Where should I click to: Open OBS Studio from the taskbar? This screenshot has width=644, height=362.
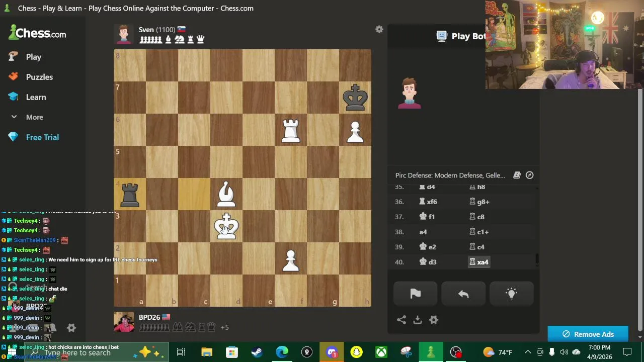tap(456, 352)
